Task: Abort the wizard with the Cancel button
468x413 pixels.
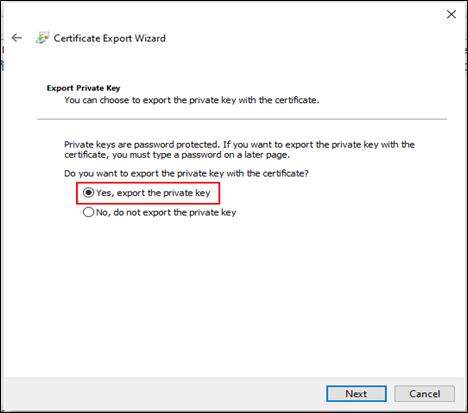Action: click(425, 394)
